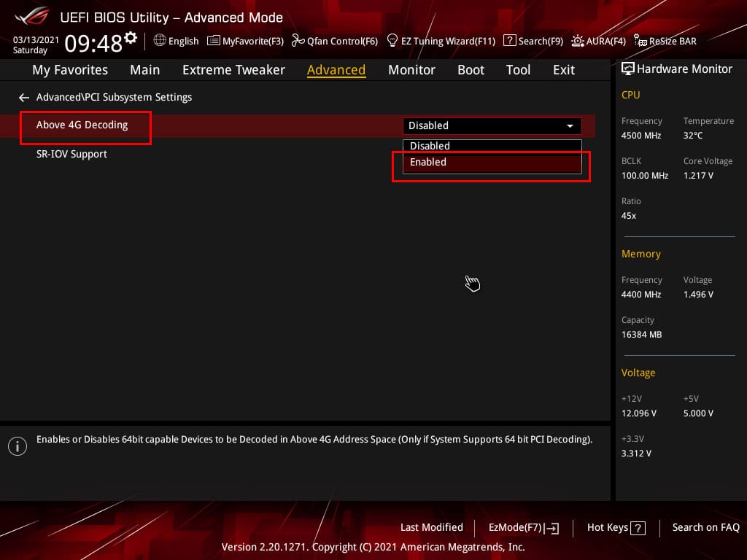Open the Exit tab

(x=564, y=70)
